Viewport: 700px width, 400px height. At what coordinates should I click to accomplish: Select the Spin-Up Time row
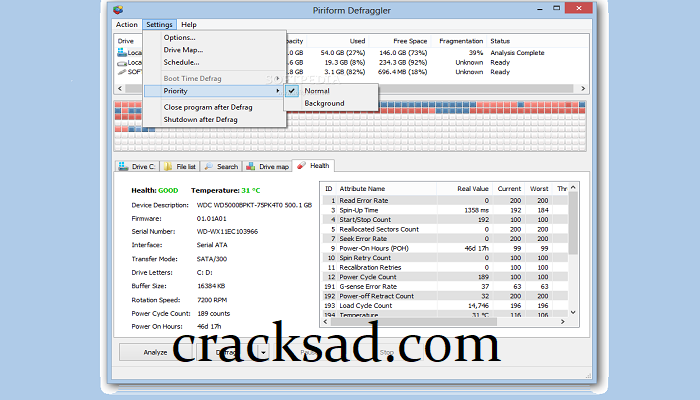(445, 210)
